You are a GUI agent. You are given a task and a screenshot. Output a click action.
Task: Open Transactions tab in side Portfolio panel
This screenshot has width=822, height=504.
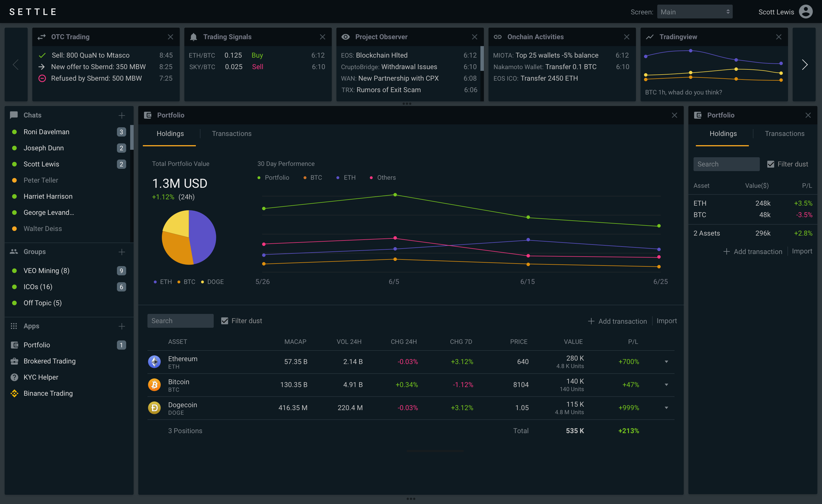point(784,134)
